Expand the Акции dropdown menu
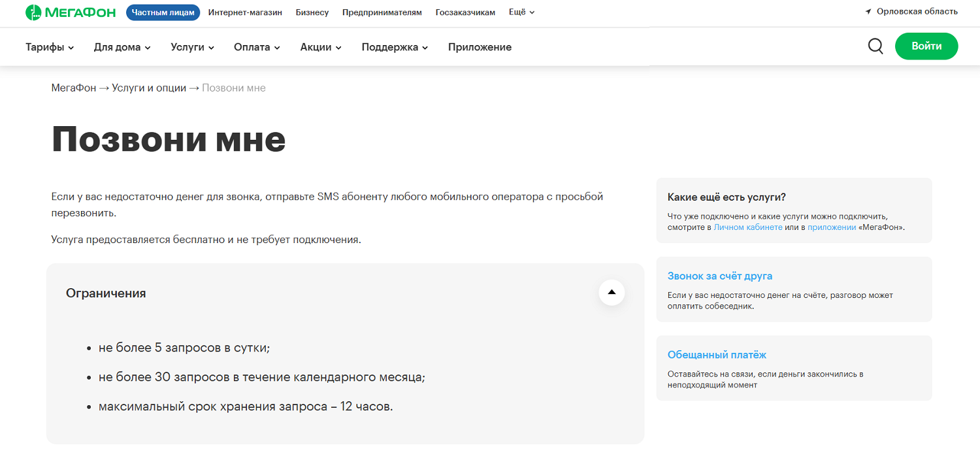The height and width of the screenshot is (460, 980). [321, 47]
